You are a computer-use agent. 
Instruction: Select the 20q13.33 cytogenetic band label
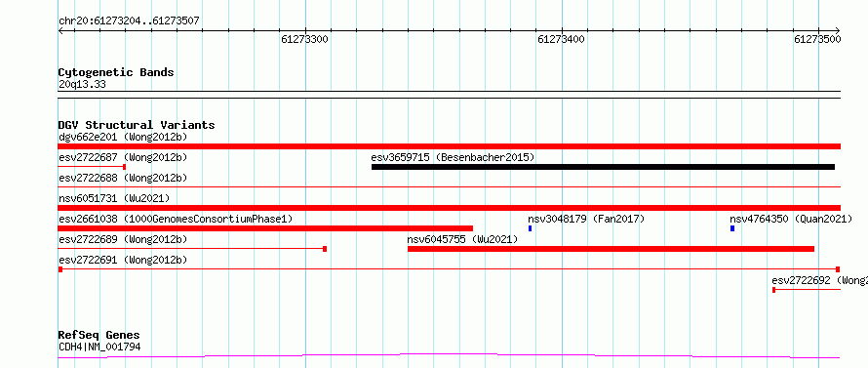tap(82, 85)
